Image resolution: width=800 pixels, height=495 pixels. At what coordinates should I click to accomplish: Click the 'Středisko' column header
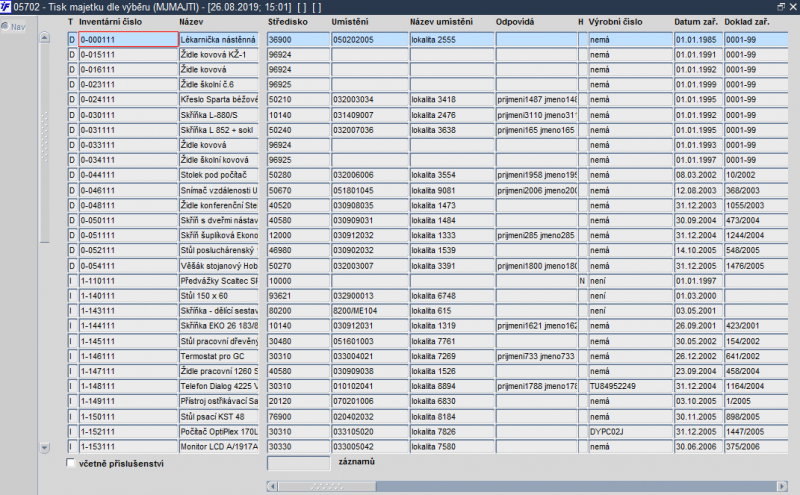tap(288, 22)
